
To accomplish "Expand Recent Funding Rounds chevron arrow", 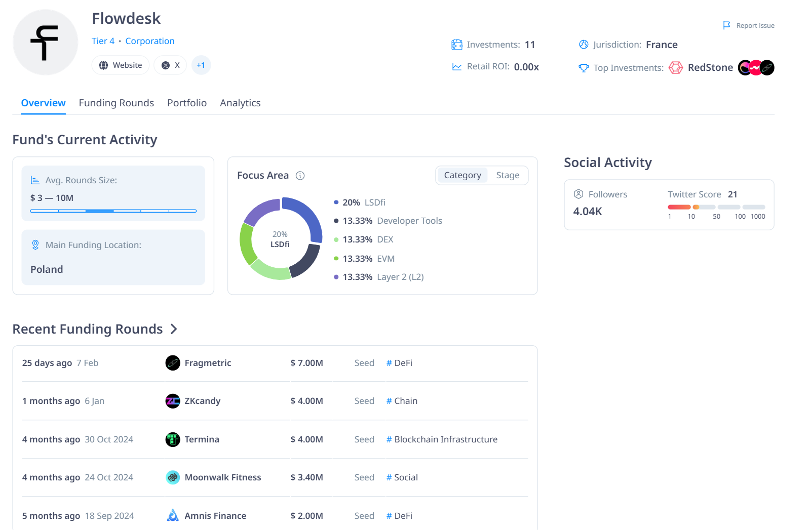I will coord(174,329).
